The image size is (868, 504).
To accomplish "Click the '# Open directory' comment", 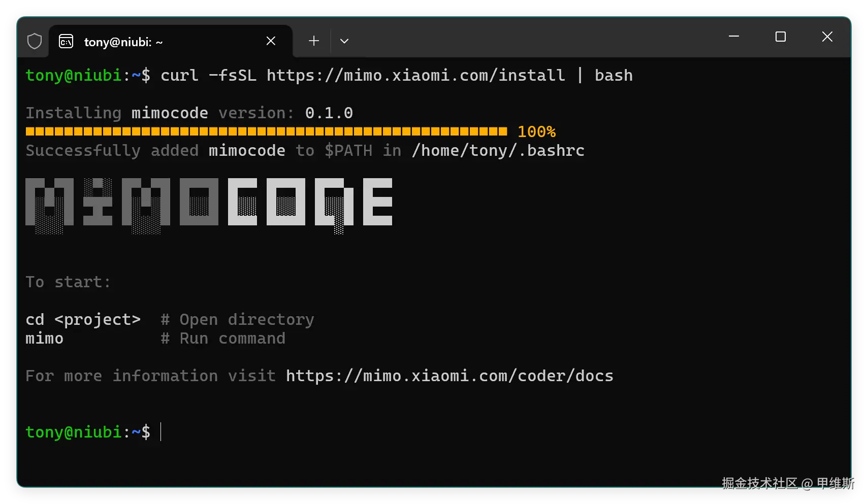I will click(237, 320).
